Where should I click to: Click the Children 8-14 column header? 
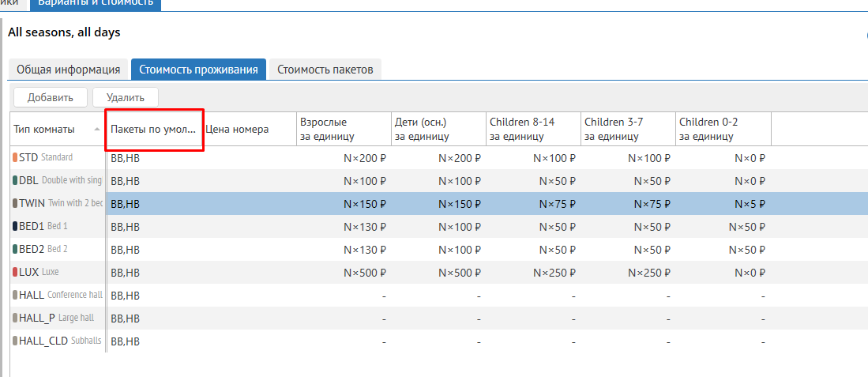tap(532, 129)
